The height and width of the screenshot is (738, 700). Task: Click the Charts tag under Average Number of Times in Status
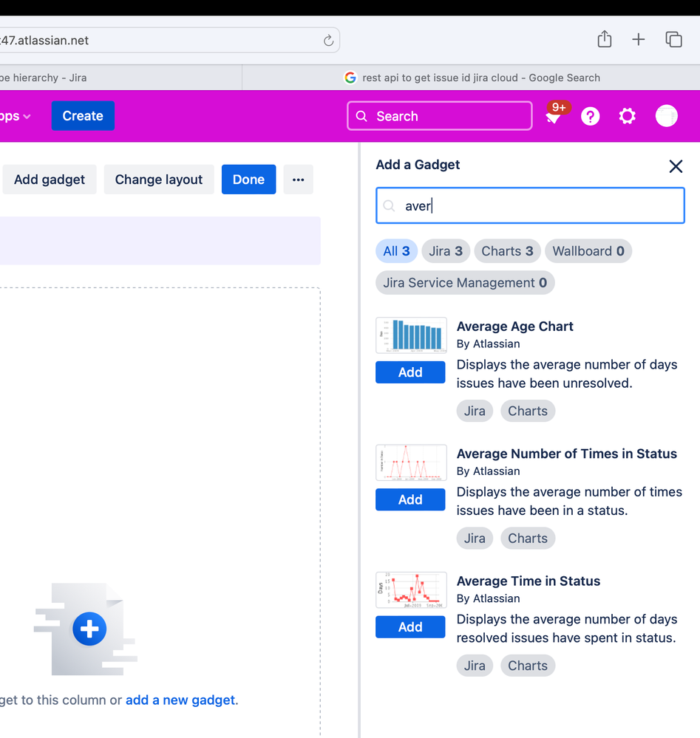(528, 538)
